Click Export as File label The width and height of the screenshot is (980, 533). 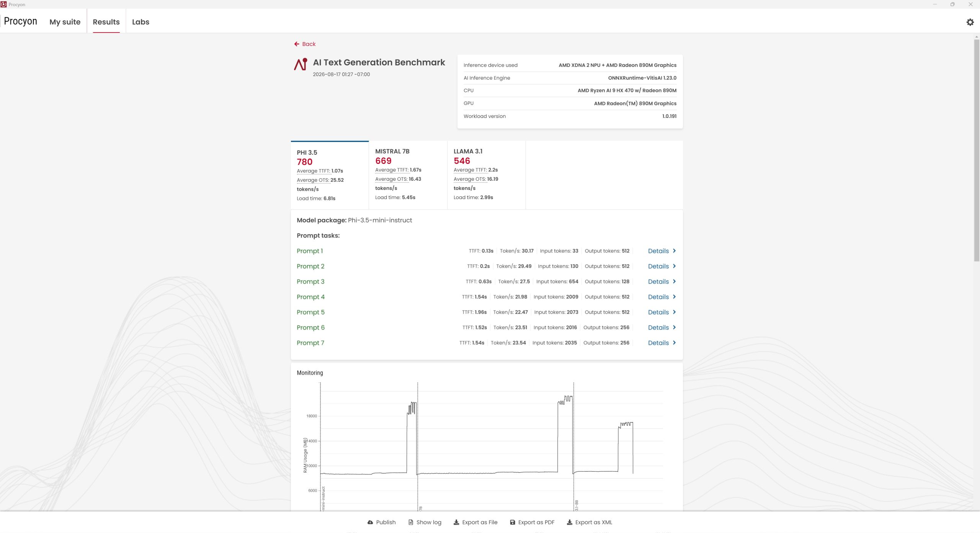coord(480,522)
